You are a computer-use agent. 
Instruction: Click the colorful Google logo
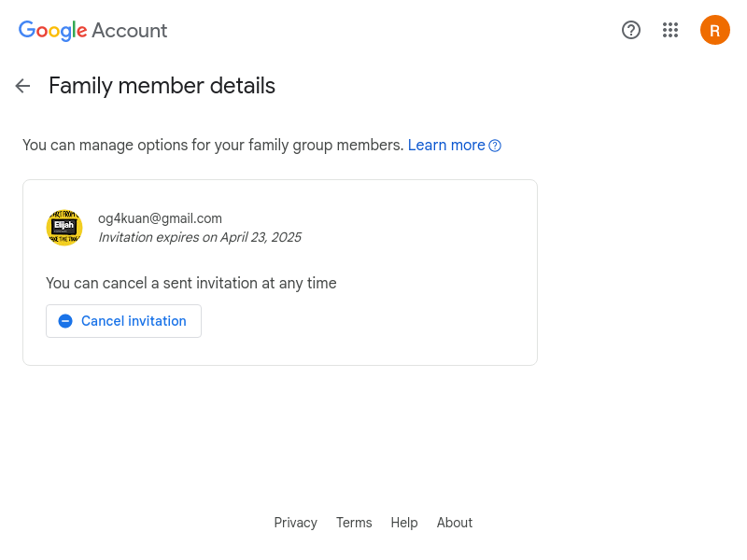[x=52, y=31]
